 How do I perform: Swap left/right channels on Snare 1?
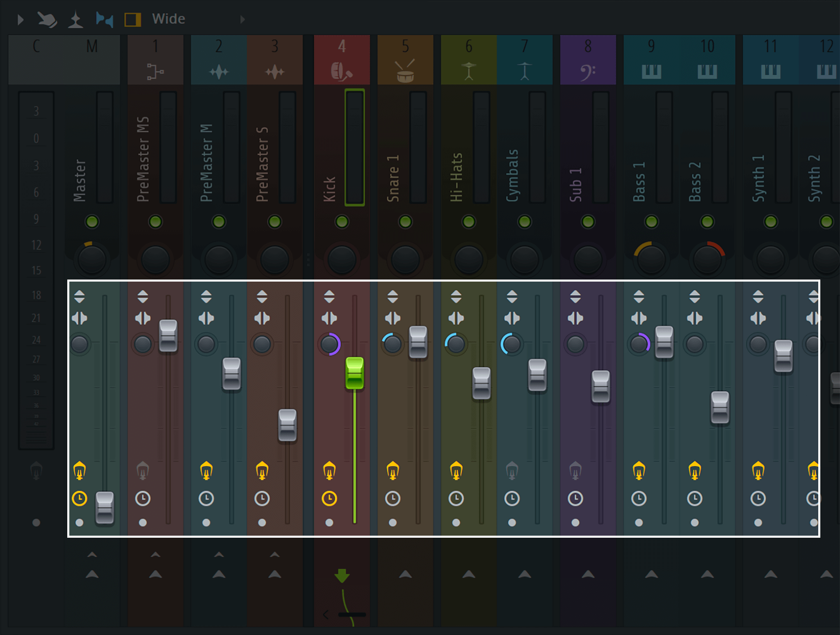(x=393, y=318)
